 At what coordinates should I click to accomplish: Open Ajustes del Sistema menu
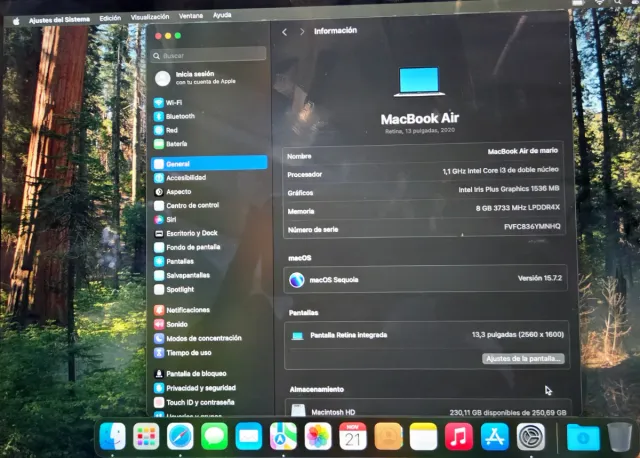tap(59, 20)
